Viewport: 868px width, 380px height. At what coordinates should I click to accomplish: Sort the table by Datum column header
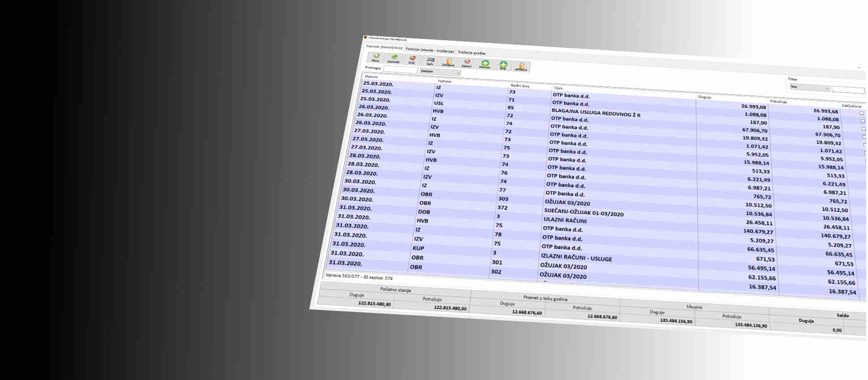pos(371,77)
